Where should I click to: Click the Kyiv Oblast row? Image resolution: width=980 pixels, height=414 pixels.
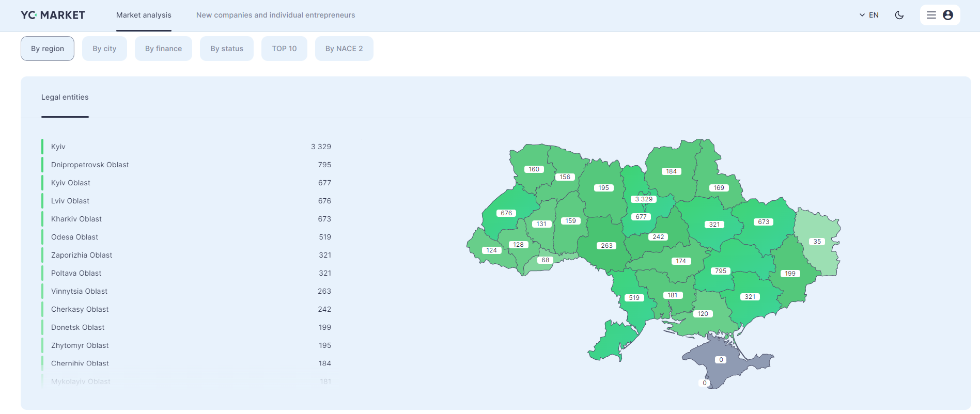point(186,183)
